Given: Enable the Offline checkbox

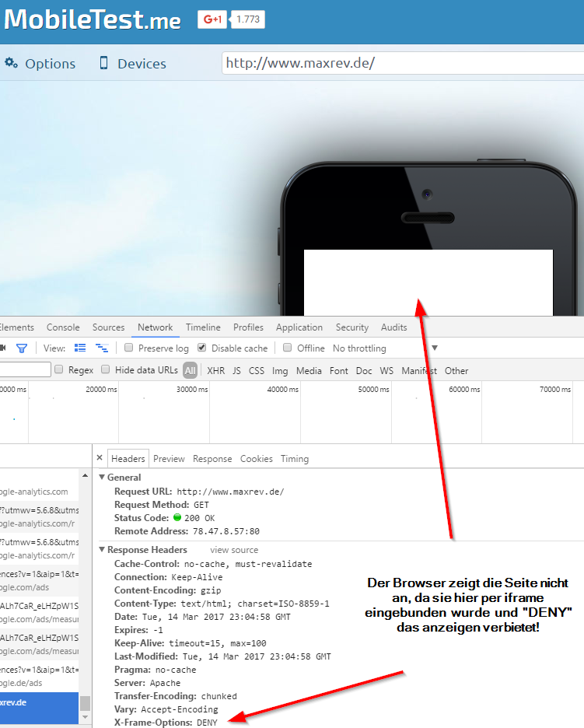Looking at the screenshot, I should coord(288,348).
